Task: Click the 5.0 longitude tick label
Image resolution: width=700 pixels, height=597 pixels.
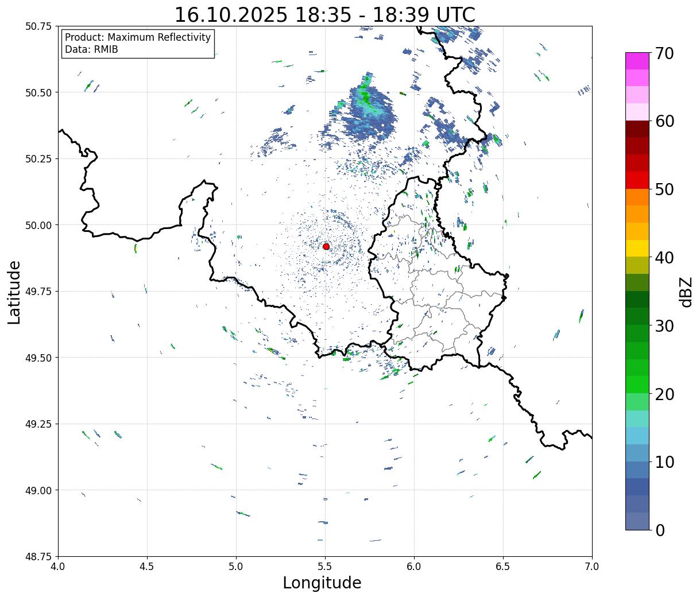Action: tap(236, 567)
